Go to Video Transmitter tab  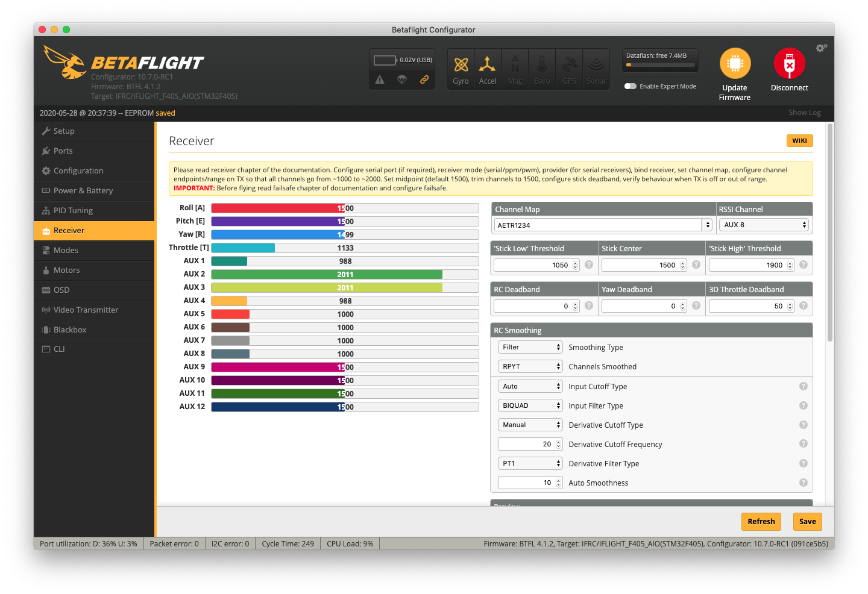95,310
